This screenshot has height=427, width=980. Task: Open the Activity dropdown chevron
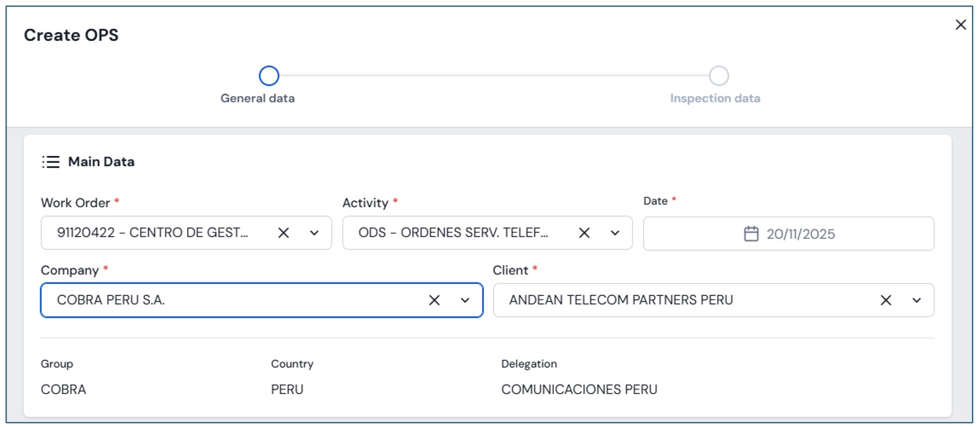pyautogui.click(x=615, y=233)
